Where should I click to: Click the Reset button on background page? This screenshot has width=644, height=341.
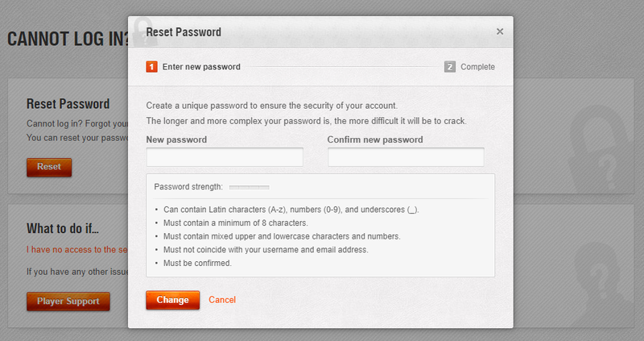pos(49,167)
